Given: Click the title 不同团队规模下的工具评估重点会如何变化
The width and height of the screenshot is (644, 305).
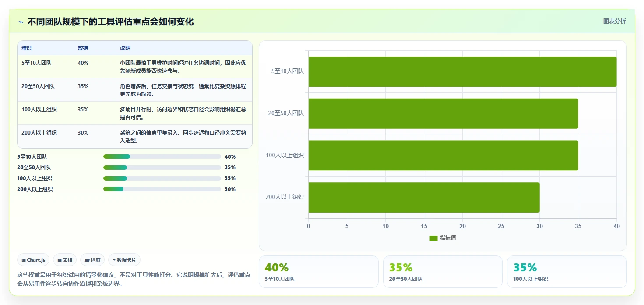Looking at the screenshot, I should [110, 22].
